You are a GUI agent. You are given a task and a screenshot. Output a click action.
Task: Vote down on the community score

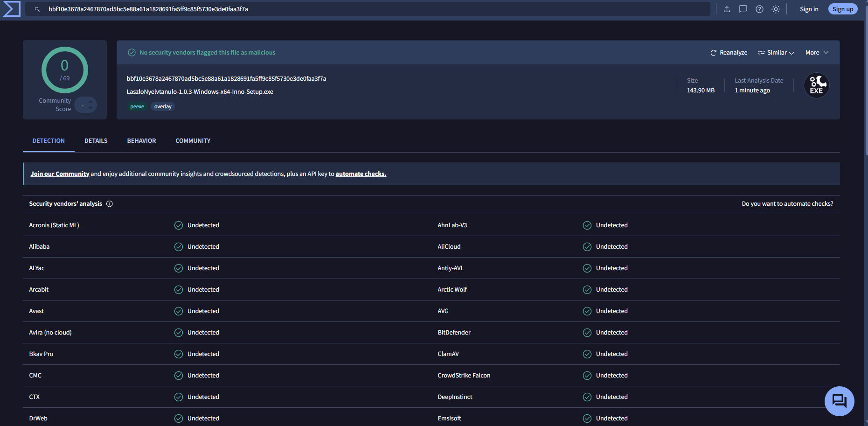point(90,108)
